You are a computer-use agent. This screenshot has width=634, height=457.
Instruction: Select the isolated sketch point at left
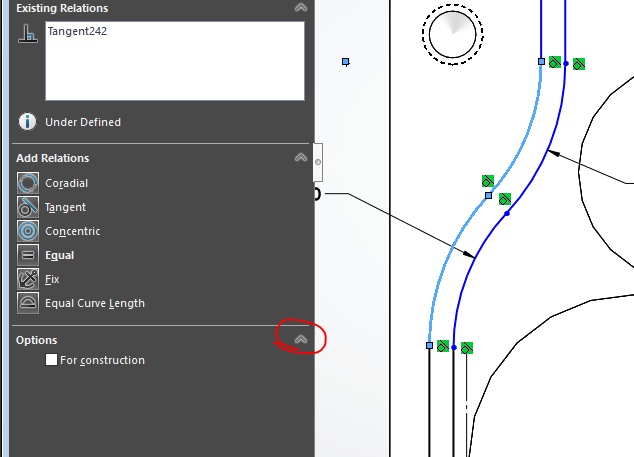coord(345,62)
